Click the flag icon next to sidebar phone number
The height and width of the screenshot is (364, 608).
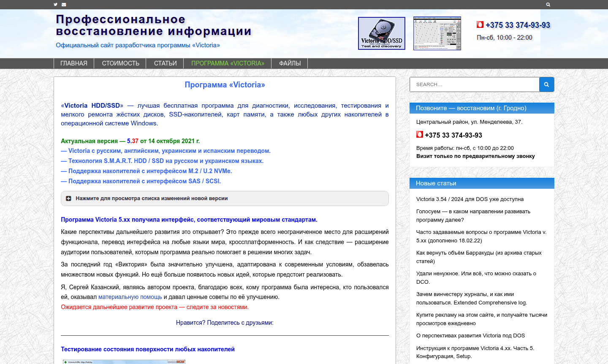(420, 134)
